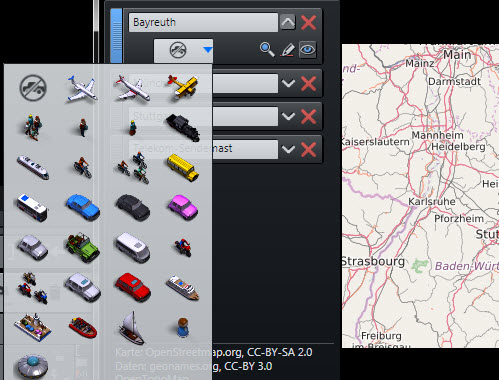
Task: Choose the group of three cyclists
Action: pyautogui.click(x=133, y=168)
